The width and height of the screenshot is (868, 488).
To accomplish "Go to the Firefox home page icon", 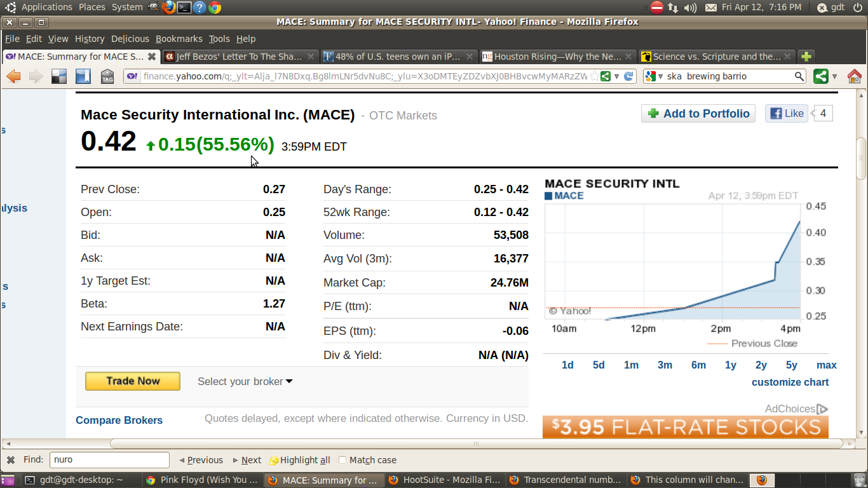I will [x=854, y=76].
